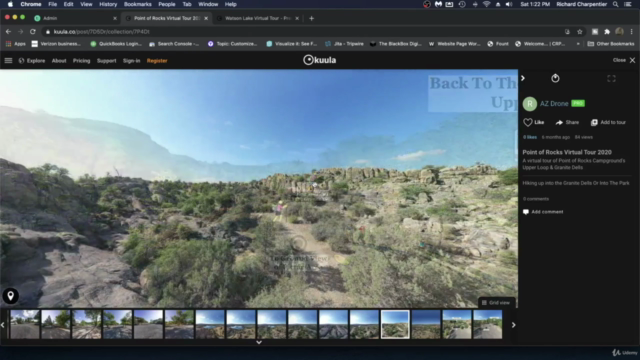The image size is (640, 360).
Task: Click the Register link
Action: pos(157,60)
